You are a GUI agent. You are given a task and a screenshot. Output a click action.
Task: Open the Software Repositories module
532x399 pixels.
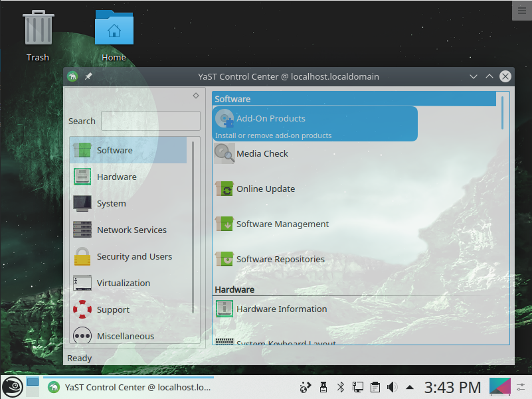(x=280, y=260)
